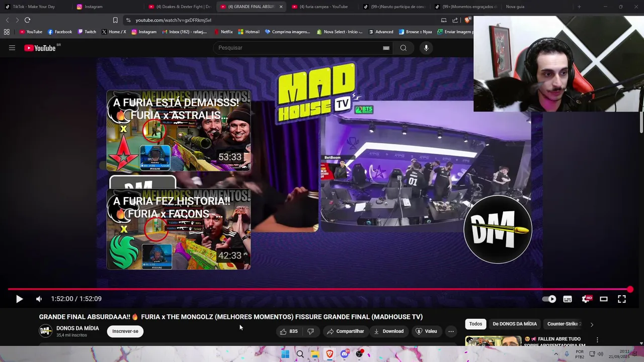Open Windows taskbar search

point(300,354)
